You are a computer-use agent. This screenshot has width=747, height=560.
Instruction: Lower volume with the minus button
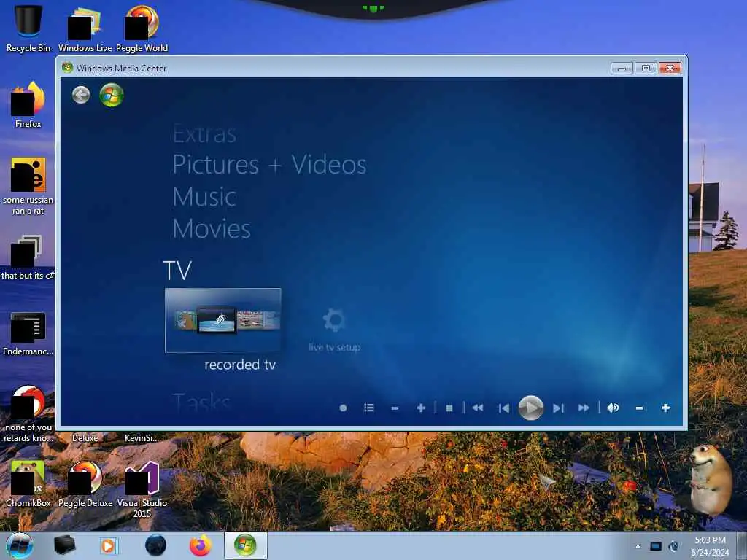[639, 408]
